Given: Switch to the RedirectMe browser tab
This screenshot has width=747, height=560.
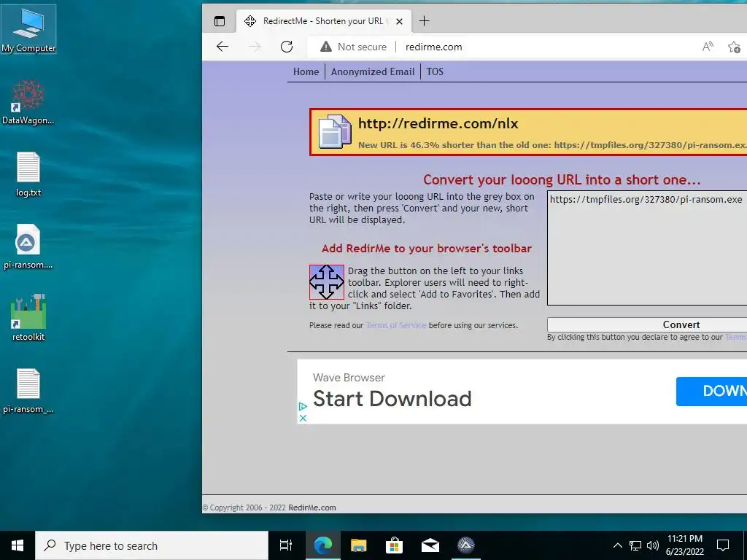Looking at the screenshot, I should [323, 21].
